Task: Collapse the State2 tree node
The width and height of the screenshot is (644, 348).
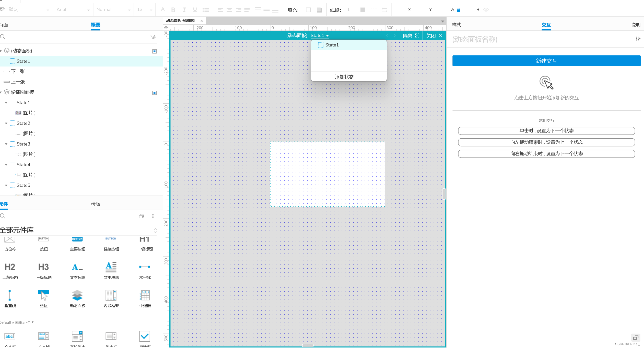Action: click(6, 124)
